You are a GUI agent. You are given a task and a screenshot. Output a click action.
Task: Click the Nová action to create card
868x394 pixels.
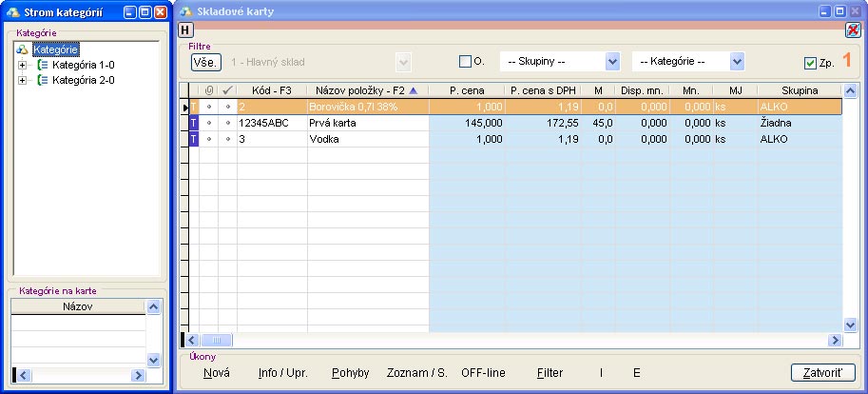[x=217, y=373]
